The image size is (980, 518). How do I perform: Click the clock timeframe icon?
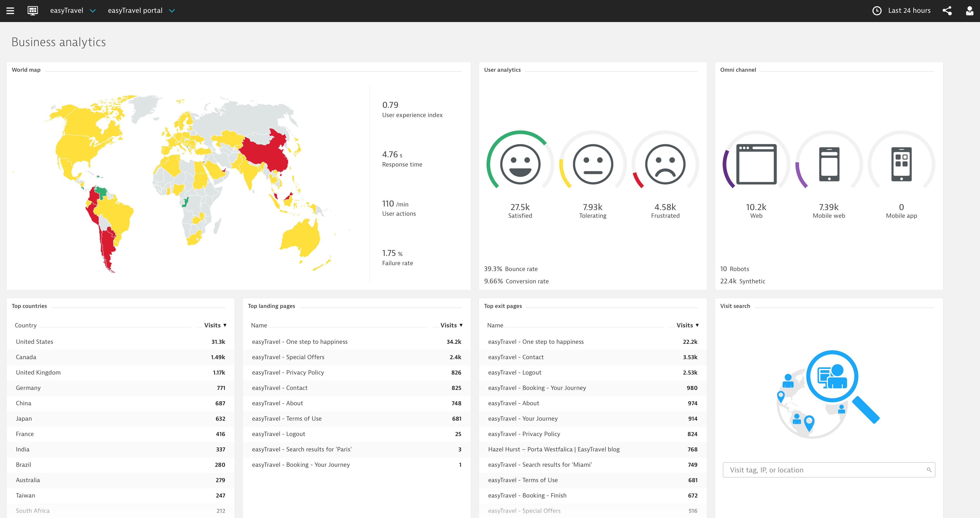[x=877, y=11]
